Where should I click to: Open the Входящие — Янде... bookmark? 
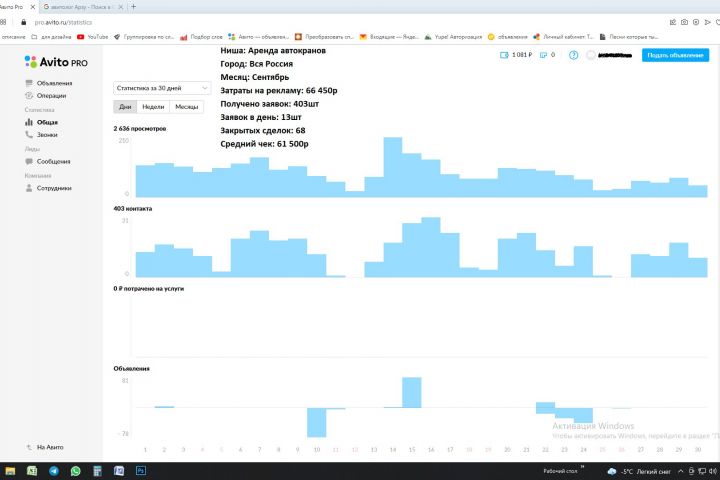click(389, 37)
